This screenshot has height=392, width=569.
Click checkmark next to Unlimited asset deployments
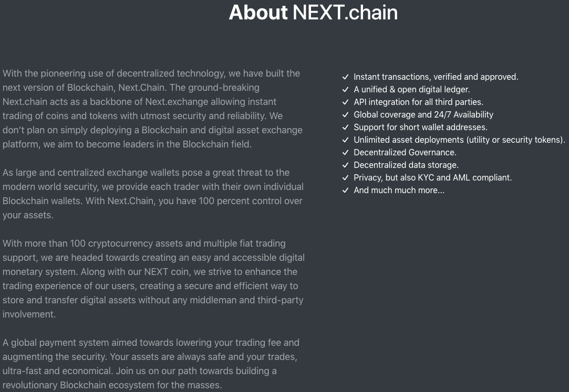click(x=346, y=140)
